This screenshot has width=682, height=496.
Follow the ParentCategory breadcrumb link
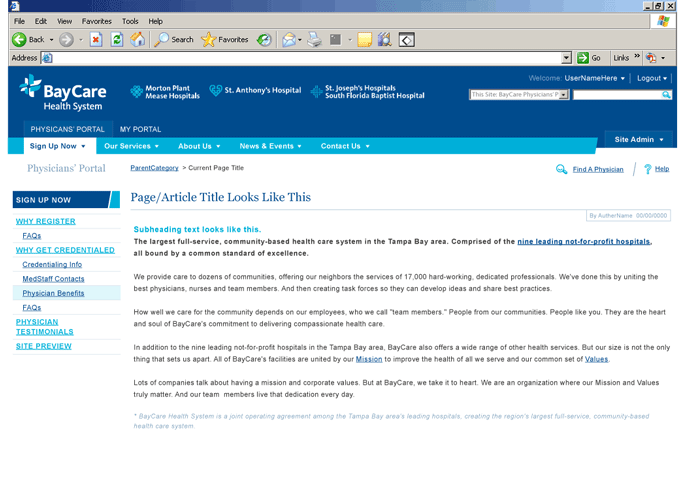[x=154, y=168]
